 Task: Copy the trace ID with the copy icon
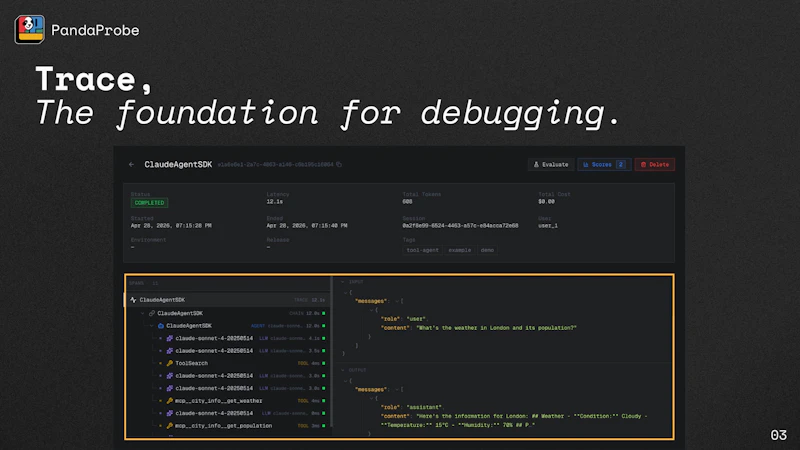pyautogui.click(x=339, y=164)
